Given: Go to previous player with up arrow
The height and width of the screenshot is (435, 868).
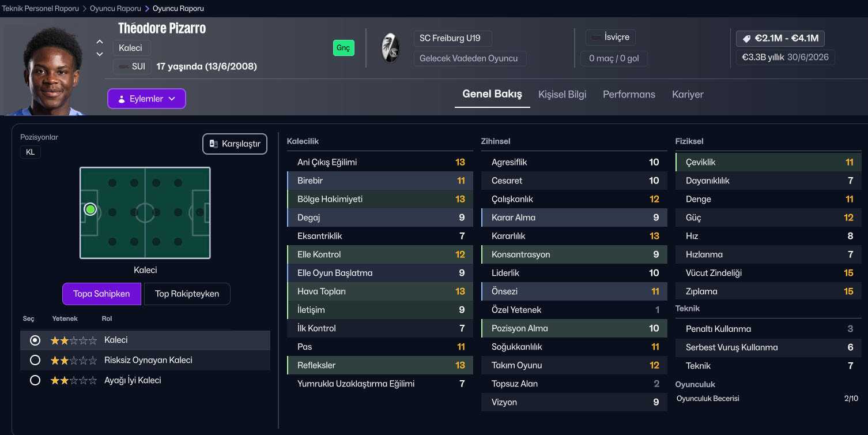Looking at the screenshot, I should point(100,42).
